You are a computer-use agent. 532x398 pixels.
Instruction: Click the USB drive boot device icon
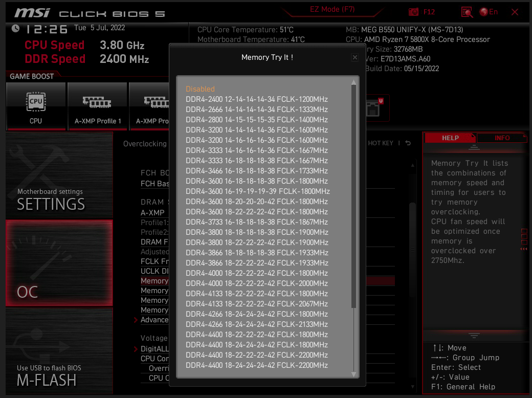click(374, 108)
